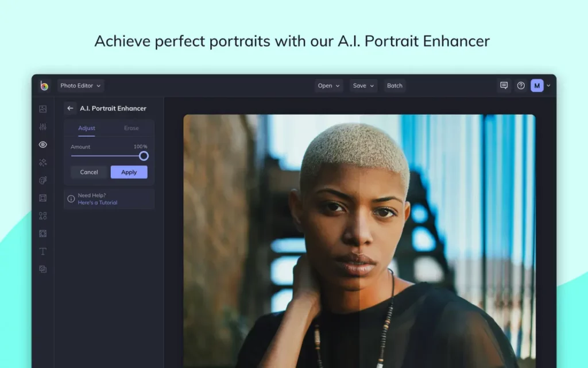The height and width of the screenshot is (368, 588).
Task: Expand the Save dropdown menu
Action: point(363,86)
